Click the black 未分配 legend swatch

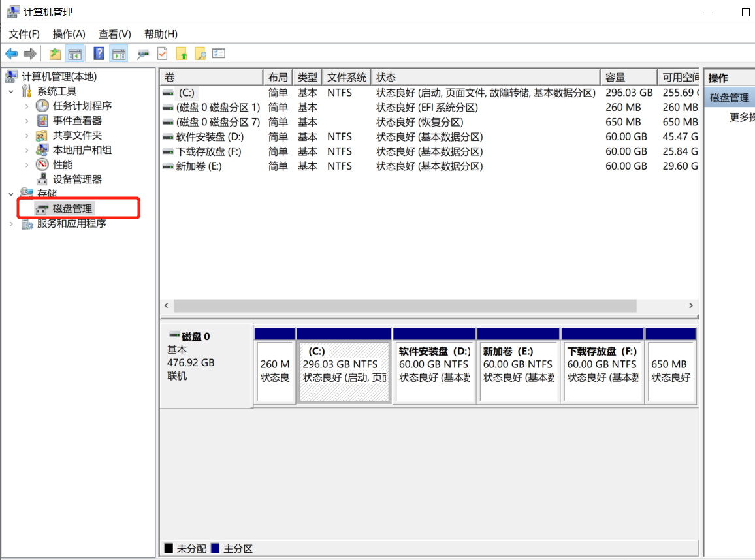click(x=169, y=548)
